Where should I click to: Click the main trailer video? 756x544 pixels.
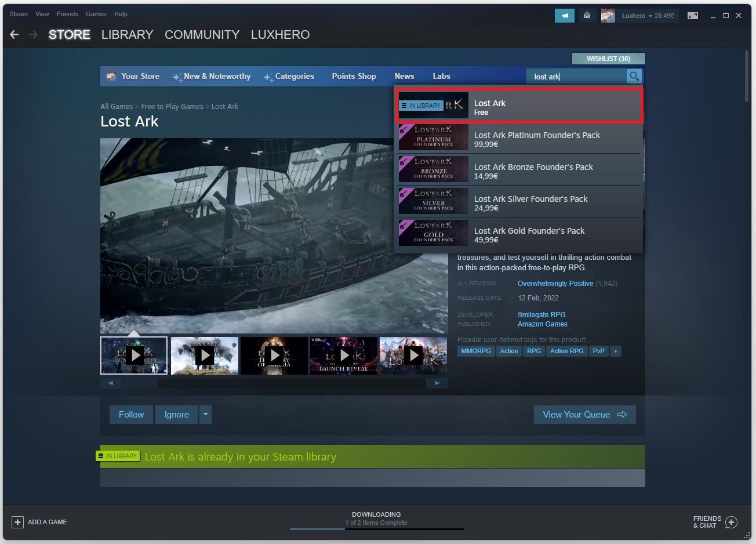(274, 235)
